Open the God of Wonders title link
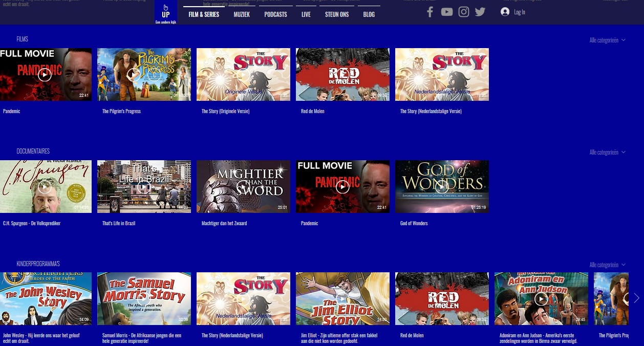Viewport: 644px width, 346px height. click(414, 223)
